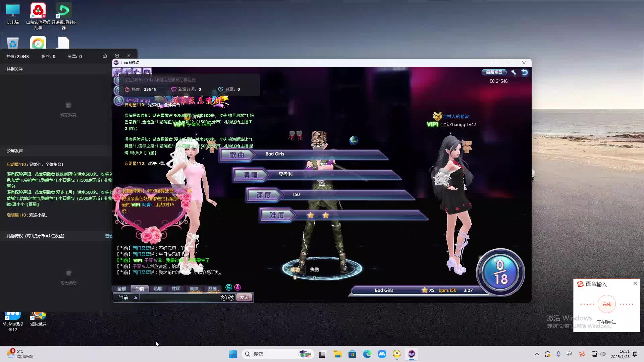This screenshot has height=362, width=644.
Task: Click the blue return arrow icon
Action: pos(525,72)
